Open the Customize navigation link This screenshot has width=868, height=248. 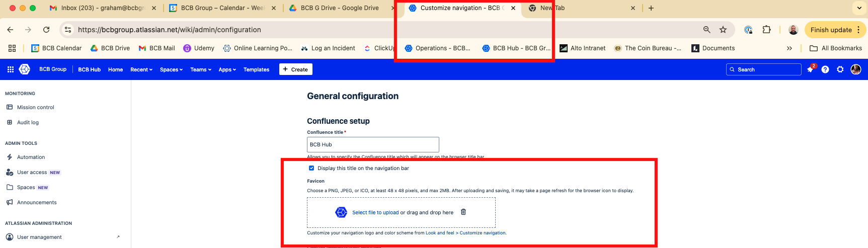pos(483,233)
